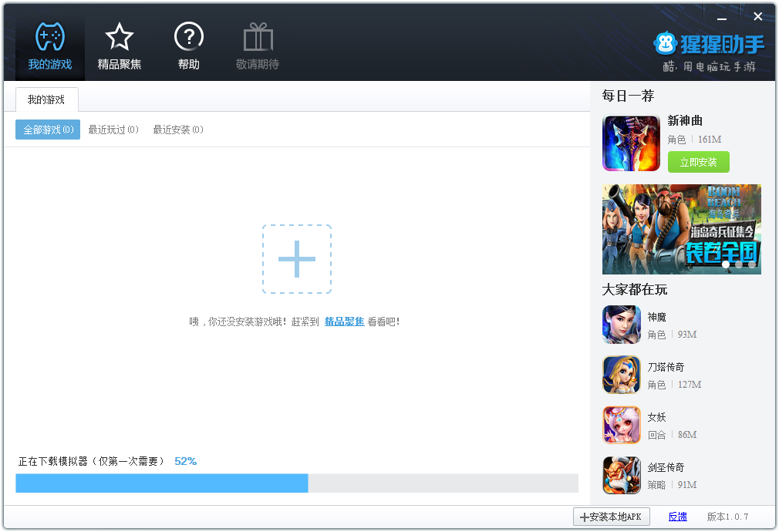
Task: Click the 帮助 question mark icon
Action: (x=188, y=36)
